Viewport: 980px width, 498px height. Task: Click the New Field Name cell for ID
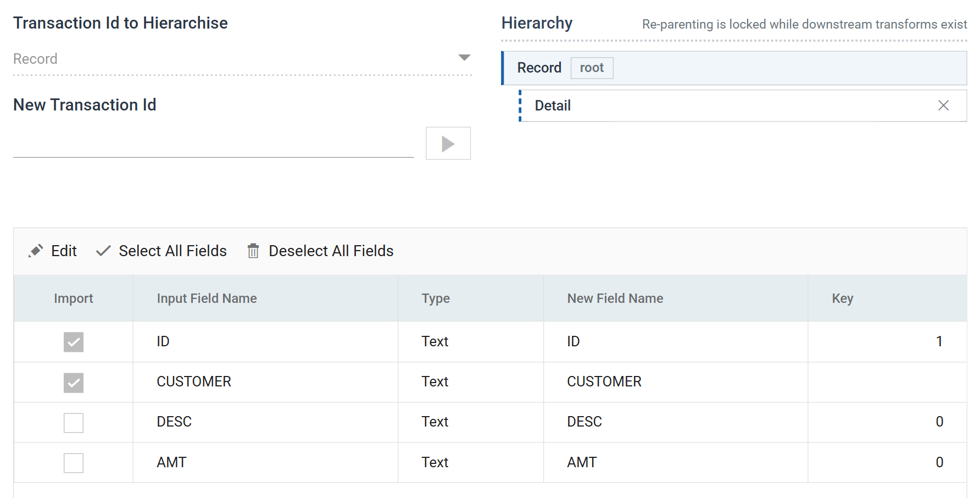pyautogui.click(x=676, y=342)
